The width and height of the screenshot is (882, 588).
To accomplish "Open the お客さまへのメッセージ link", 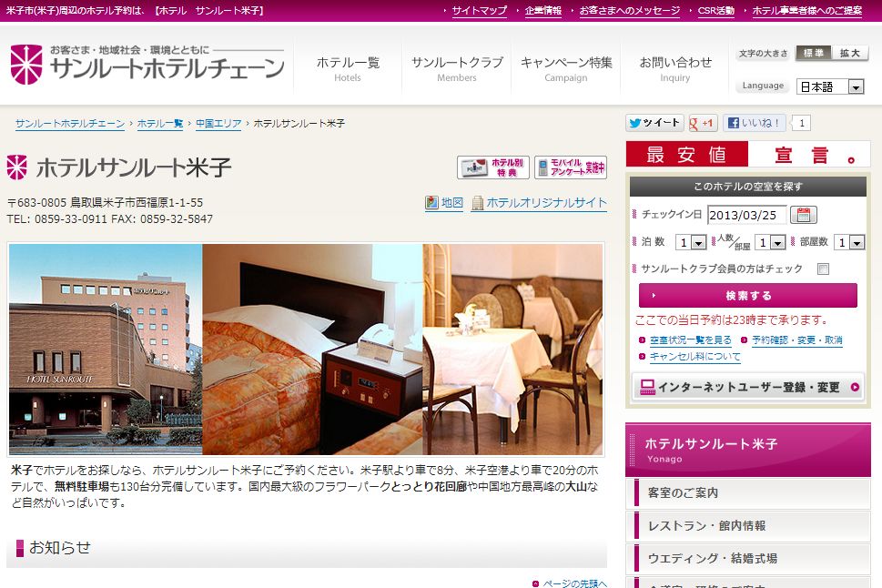I will pos(630,11).
